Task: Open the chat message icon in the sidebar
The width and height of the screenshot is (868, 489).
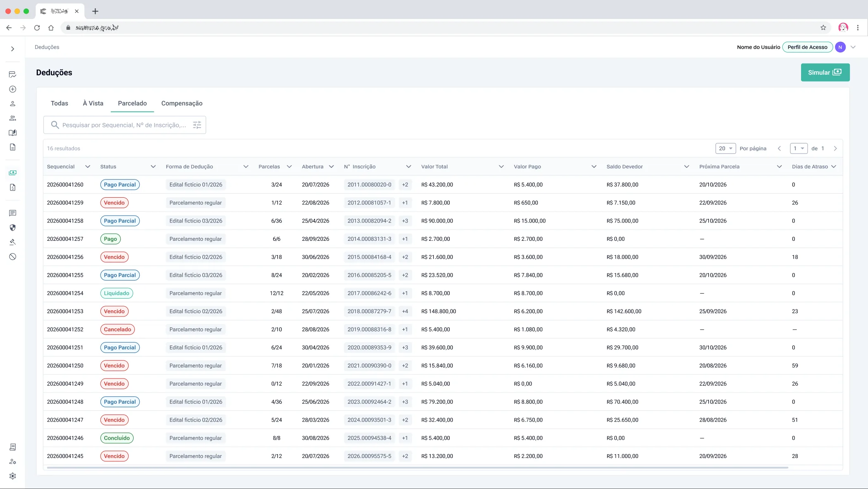Action: pyautogui.click(x=13, y=213)
